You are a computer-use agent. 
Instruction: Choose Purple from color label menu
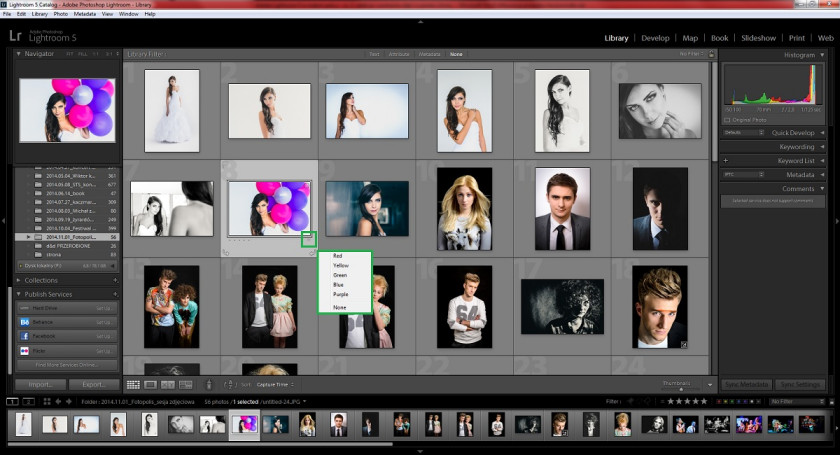point(341,294)
